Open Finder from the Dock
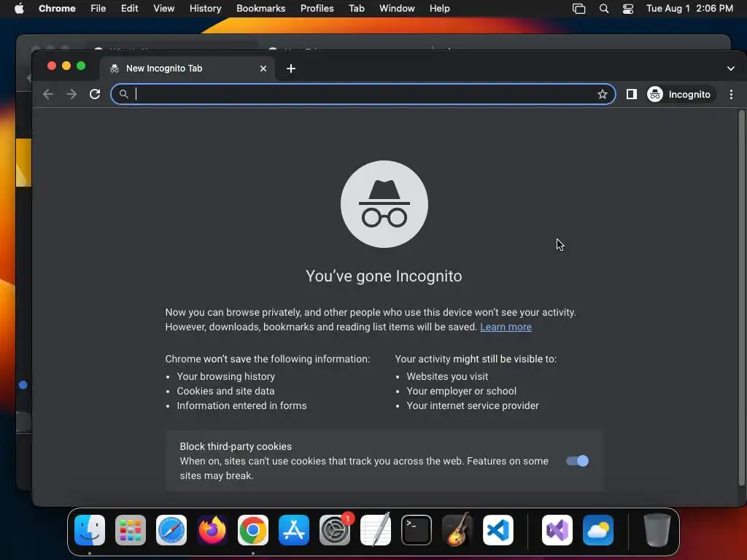This screenshot has height=560, width=747. click(90, 530)
